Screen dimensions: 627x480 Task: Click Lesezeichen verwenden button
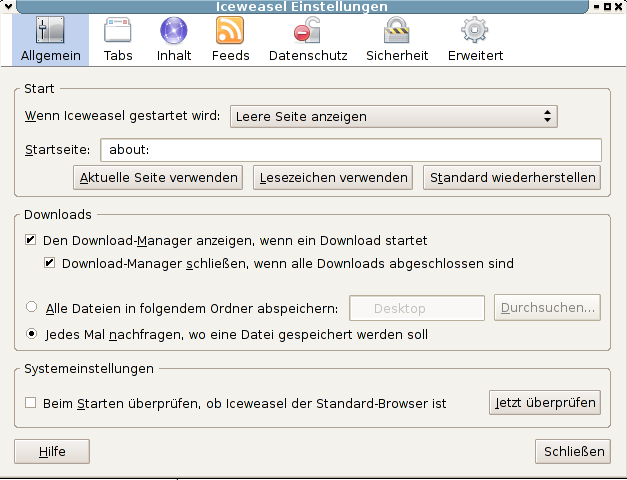(333, 178)
